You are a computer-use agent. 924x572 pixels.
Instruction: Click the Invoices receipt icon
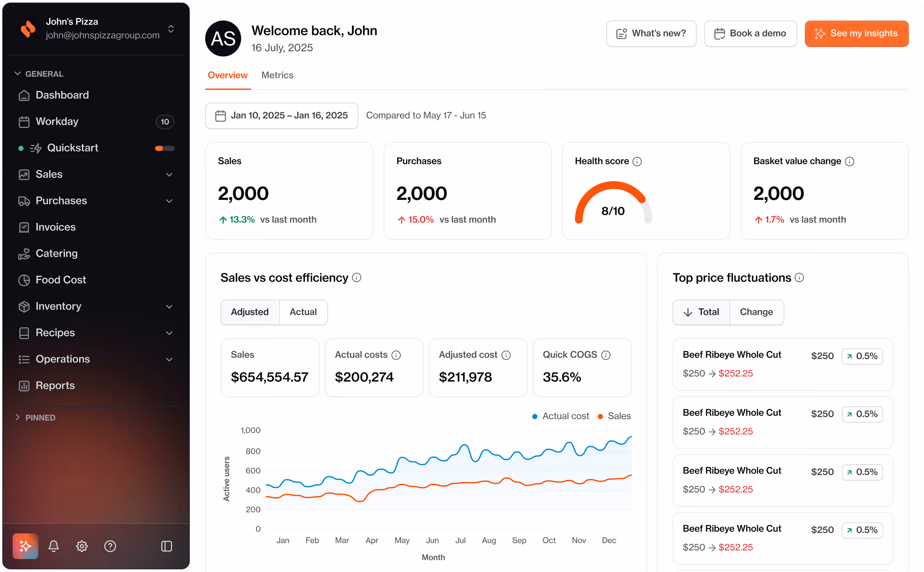click(x=24, y=227)
